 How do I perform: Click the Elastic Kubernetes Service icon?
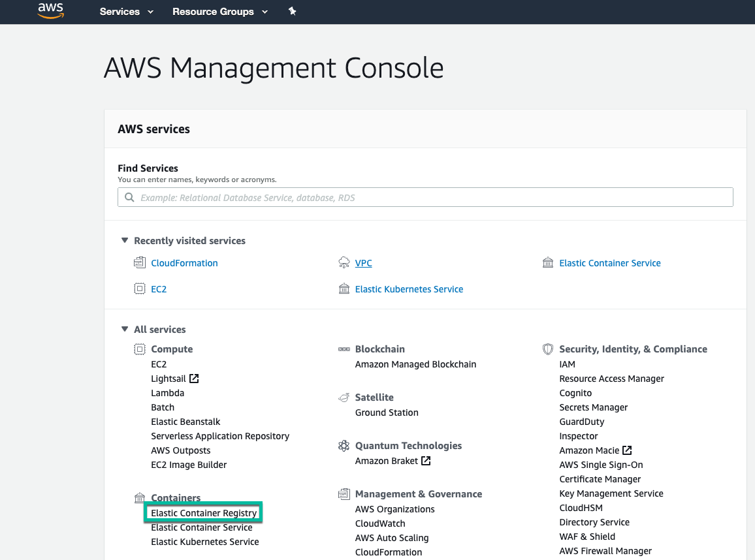344,288
